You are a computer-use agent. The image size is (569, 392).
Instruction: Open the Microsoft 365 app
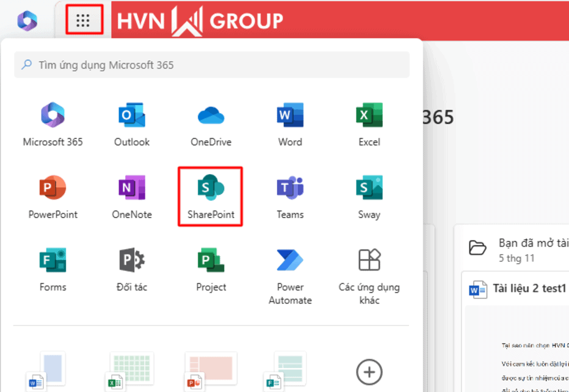coord(53,124)
